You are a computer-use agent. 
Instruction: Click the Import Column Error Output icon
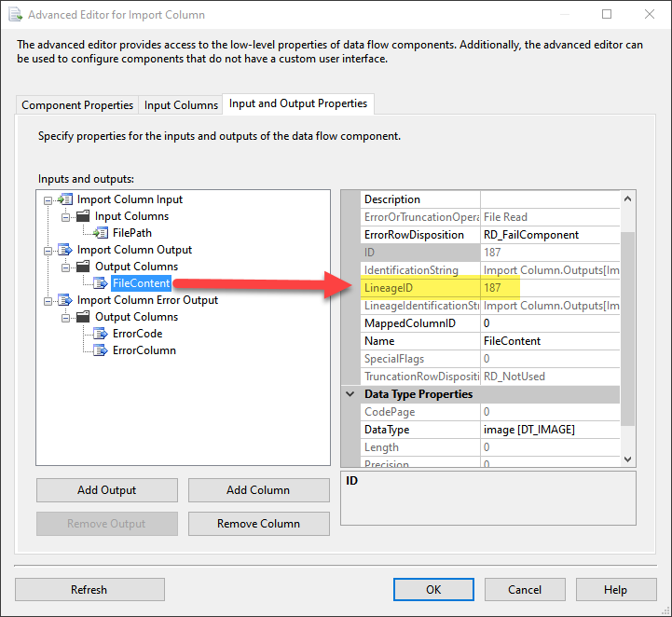[65, 300]
